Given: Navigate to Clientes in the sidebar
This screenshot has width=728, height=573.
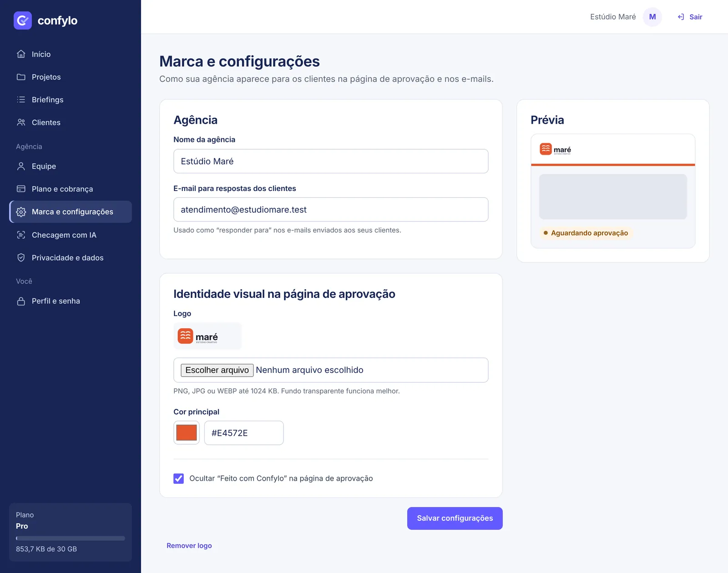Looking at the screenshot, I should click(71, 122).
